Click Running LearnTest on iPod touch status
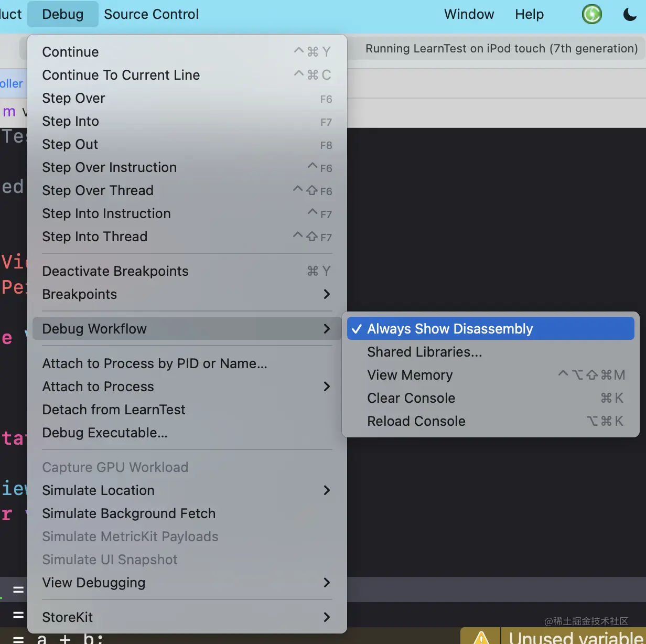The width and height of the screenshot is (646, 644). click(501, 49)
